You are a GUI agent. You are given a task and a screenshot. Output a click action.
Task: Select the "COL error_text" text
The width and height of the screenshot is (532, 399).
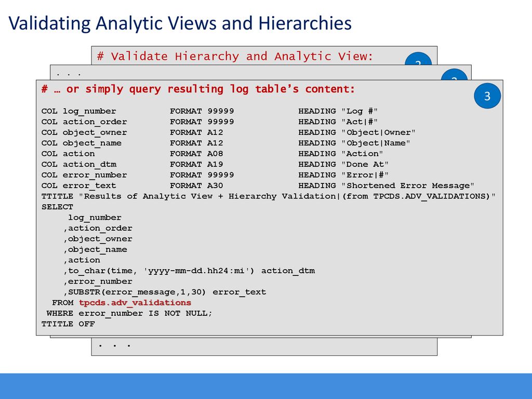(79, 185)
